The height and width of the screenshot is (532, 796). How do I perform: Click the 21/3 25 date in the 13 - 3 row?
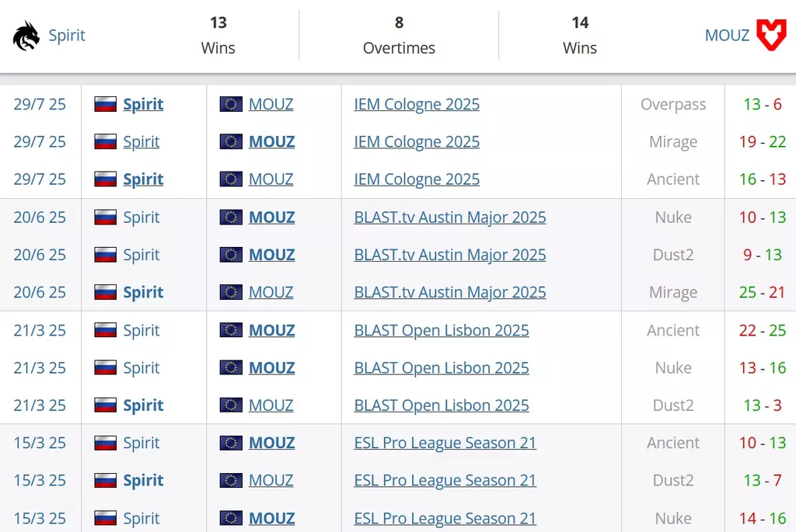(40, 405)
